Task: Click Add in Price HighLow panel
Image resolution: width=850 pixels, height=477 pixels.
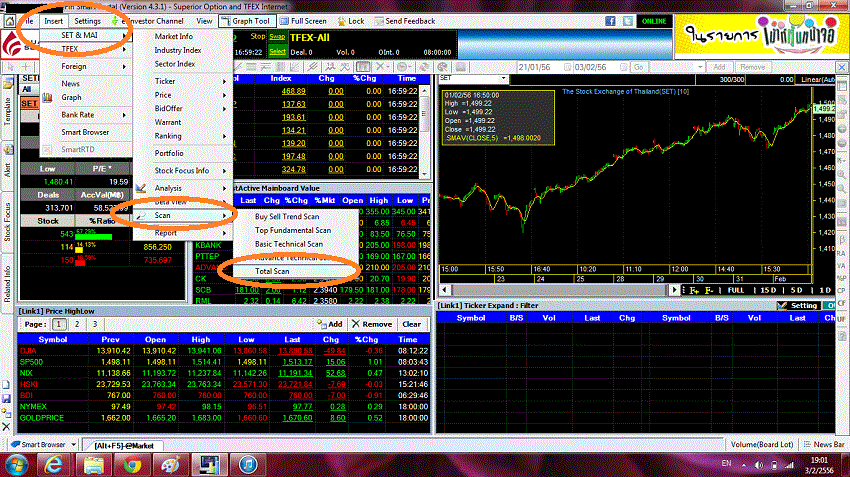Action: tap(330, 324)
